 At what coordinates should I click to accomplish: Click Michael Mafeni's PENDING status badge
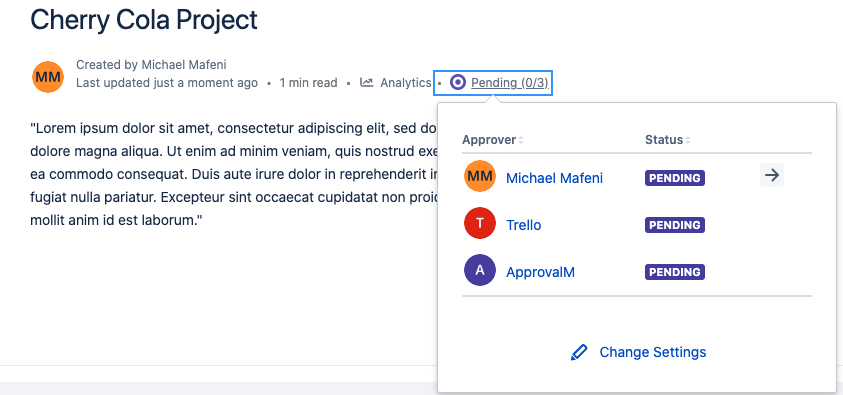(x=675, y=178)
